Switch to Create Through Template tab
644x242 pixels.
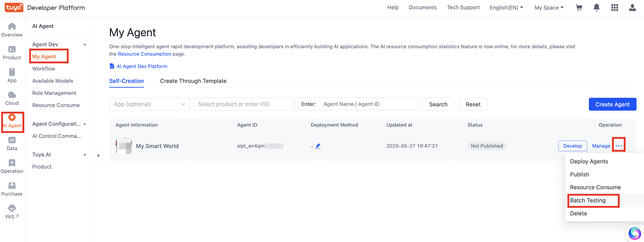tap(193, 81)
